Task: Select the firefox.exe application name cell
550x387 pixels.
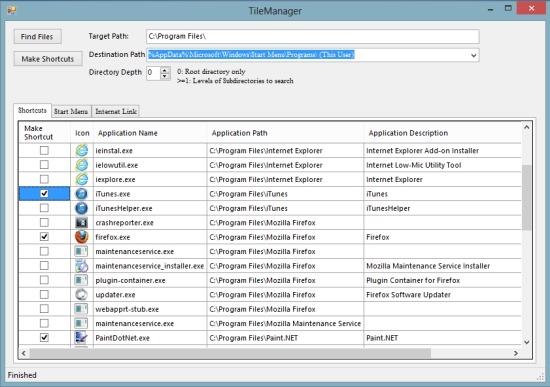Action: click(x=150, y=237)
